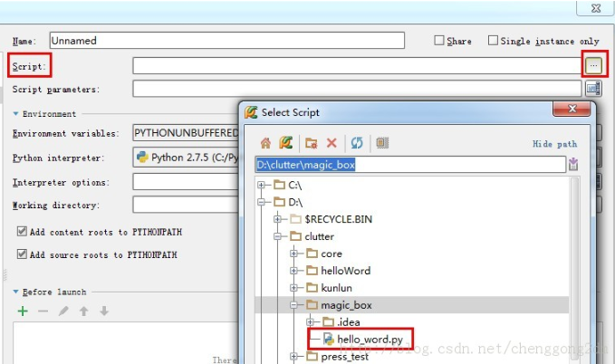Click the Hide path link
615x364 pixels.
554,144
